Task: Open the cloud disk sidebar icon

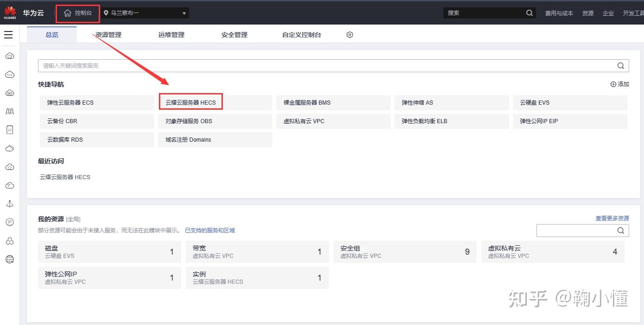Action: pyautogui.click(x=10, y=93)
